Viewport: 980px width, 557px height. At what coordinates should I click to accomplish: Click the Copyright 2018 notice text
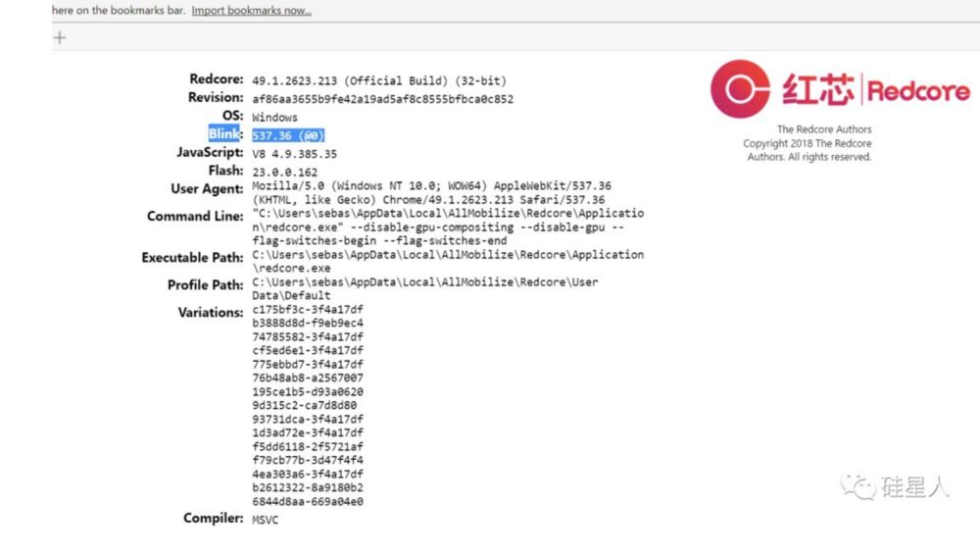click(808, 150)
